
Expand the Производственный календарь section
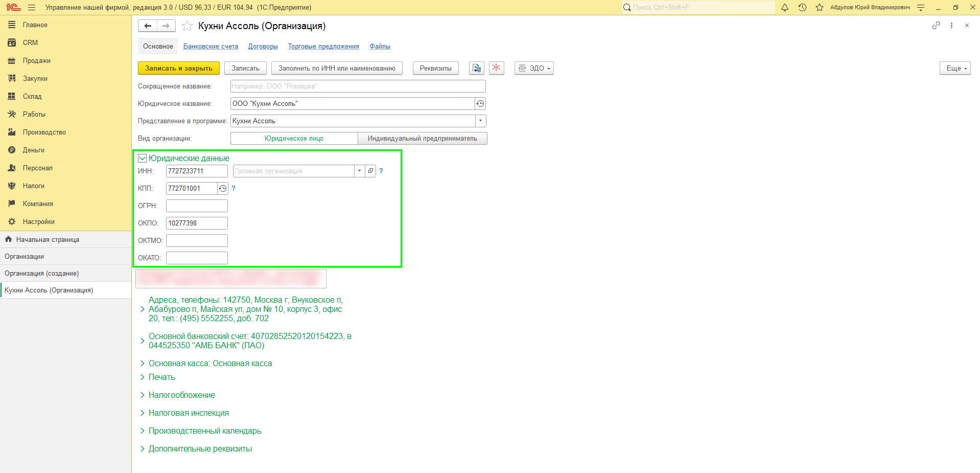pyautogui.click(x=143, y=431)
